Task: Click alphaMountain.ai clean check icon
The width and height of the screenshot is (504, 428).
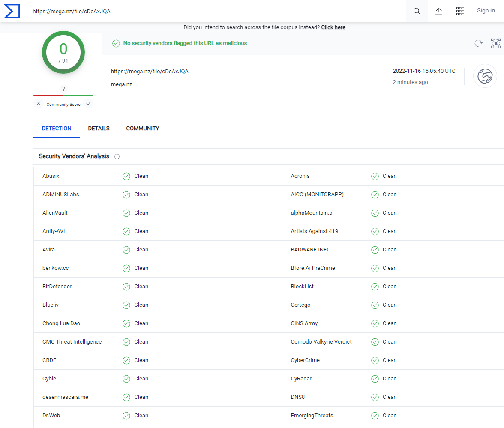Action: pyautogui.click(x=375, y=213)
